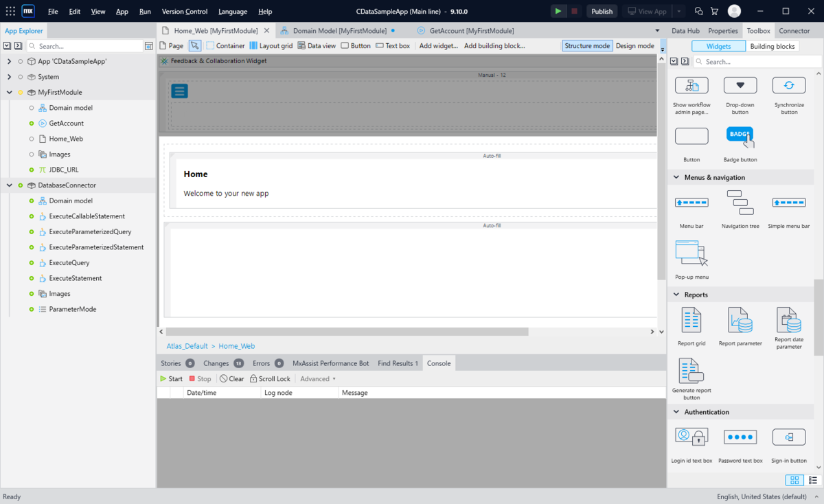Switch to Design mode
This screenshot has height=504, width=824.
tap(634, 45)
